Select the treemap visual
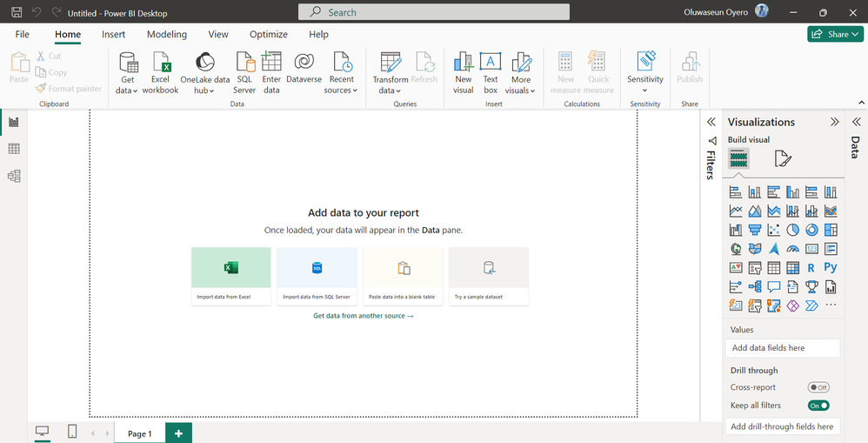868x443 pixels. click(x=831, y=230)
